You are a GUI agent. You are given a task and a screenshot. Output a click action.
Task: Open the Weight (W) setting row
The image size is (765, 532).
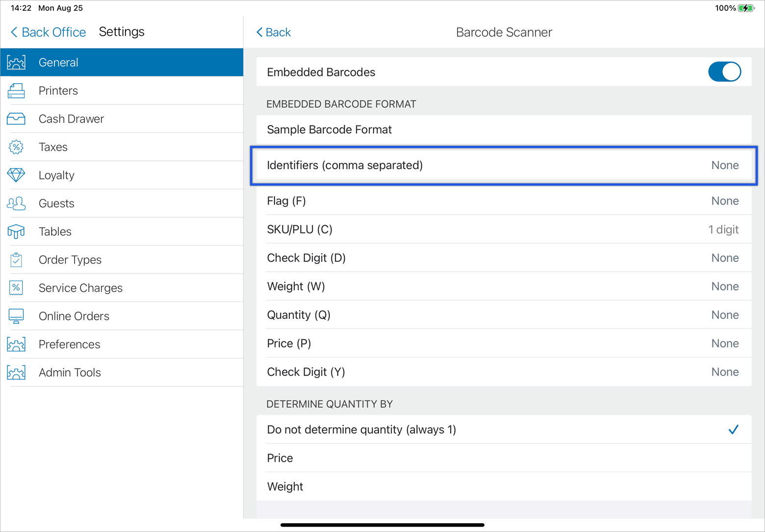coord(504,286)
